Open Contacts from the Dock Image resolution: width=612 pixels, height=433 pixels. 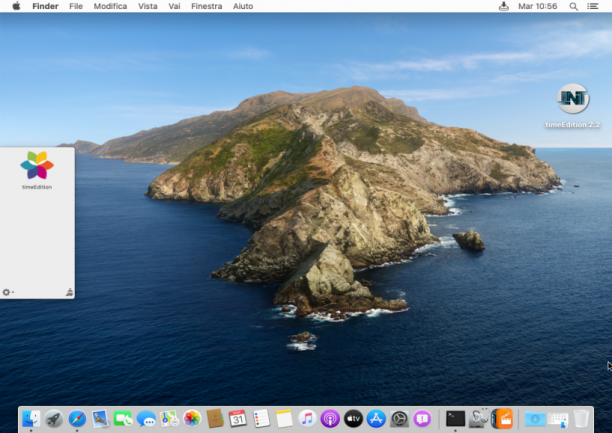[215, 419]
